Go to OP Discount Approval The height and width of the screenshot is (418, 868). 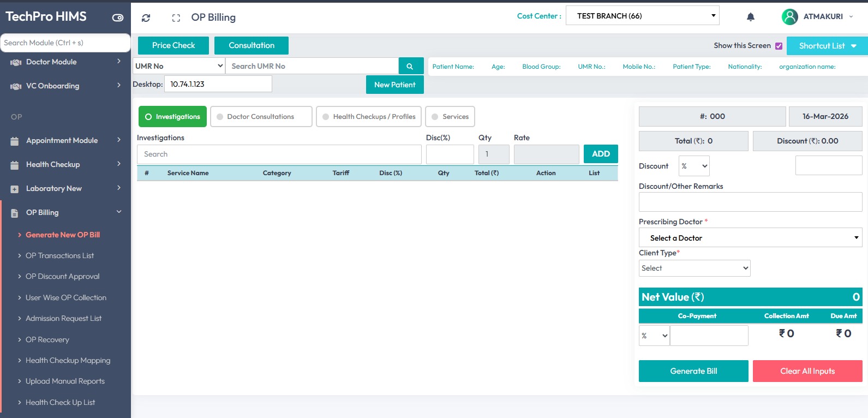[62, 276]
